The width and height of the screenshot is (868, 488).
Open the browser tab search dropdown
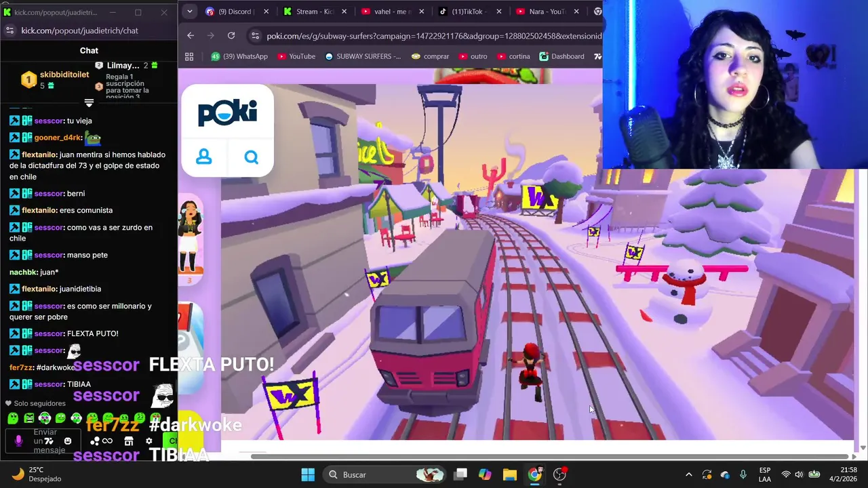[189, 11]
